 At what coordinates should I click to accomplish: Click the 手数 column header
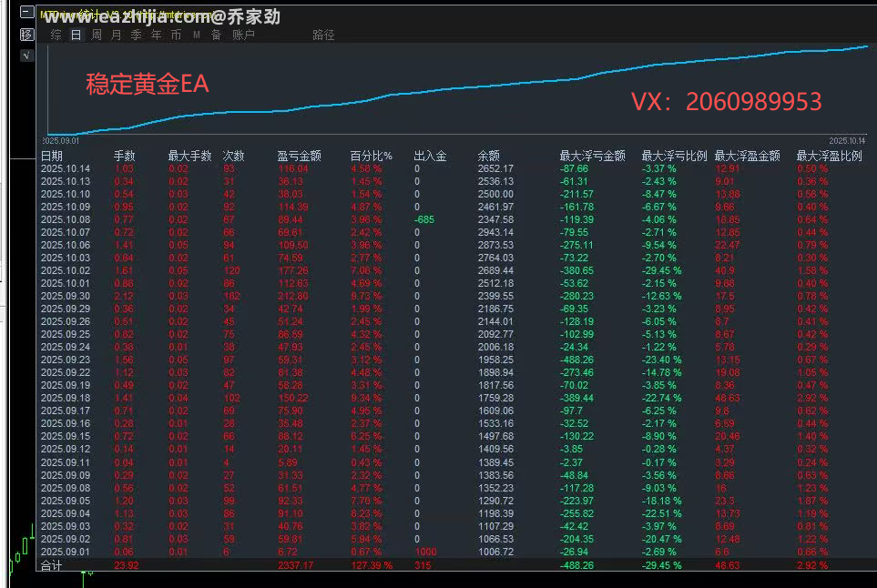(125, 156)
